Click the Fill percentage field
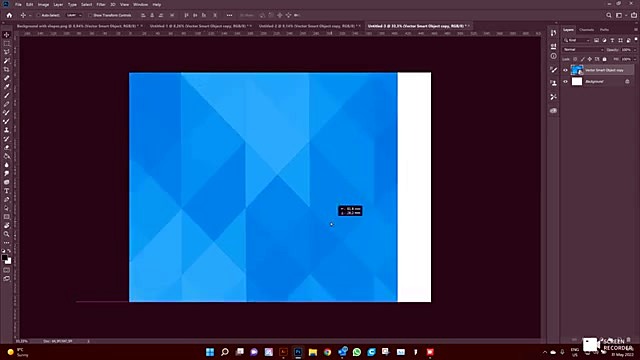 pos(626,59)
